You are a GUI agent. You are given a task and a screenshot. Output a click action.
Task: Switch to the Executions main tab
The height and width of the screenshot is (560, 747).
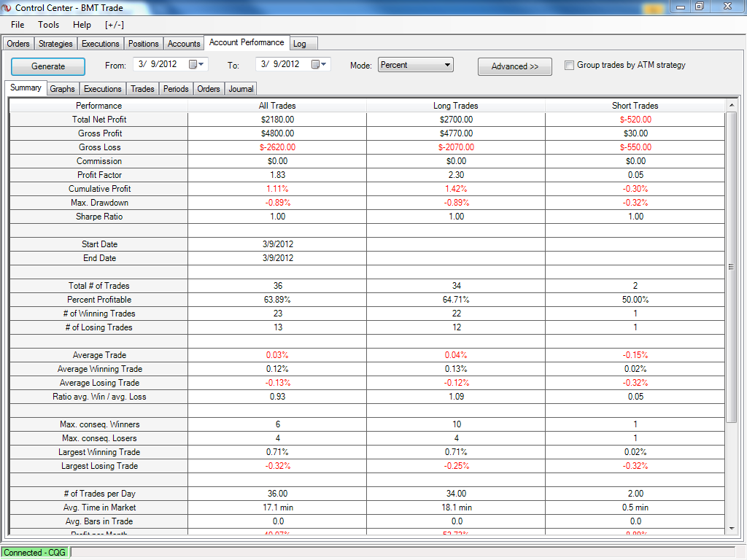tap(101, 43)
